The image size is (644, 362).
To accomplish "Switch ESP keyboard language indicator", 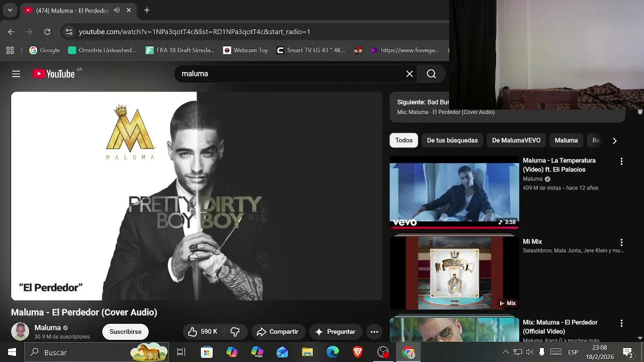I will click(573, 352).
